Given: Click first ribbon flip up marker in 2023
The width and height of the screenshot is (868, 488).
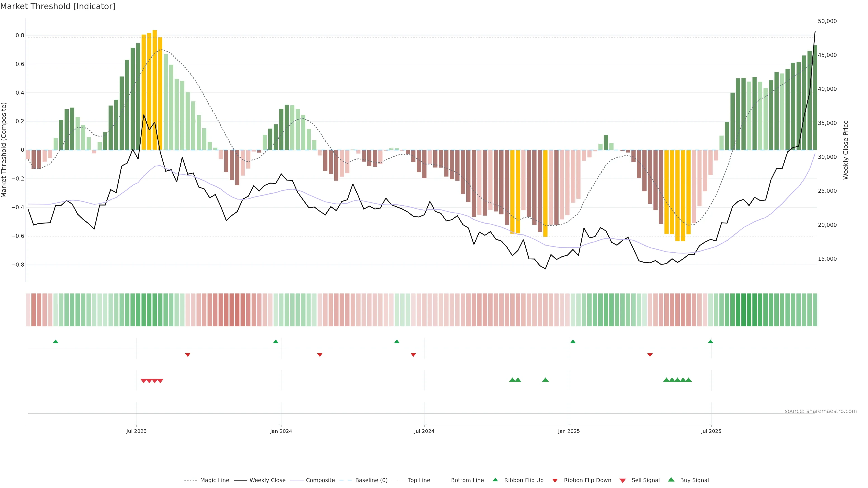Looking at the screenshot, I should [56, 342].
